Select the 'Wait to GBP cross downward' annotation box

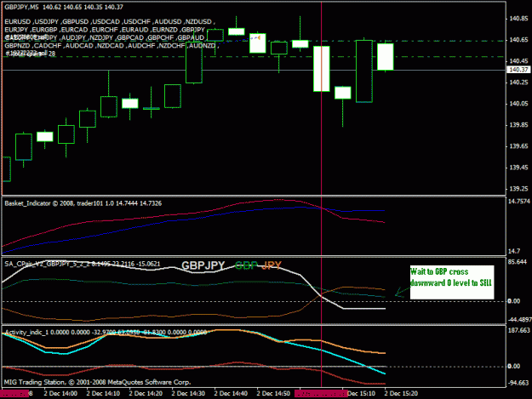[x=452, y=282]
